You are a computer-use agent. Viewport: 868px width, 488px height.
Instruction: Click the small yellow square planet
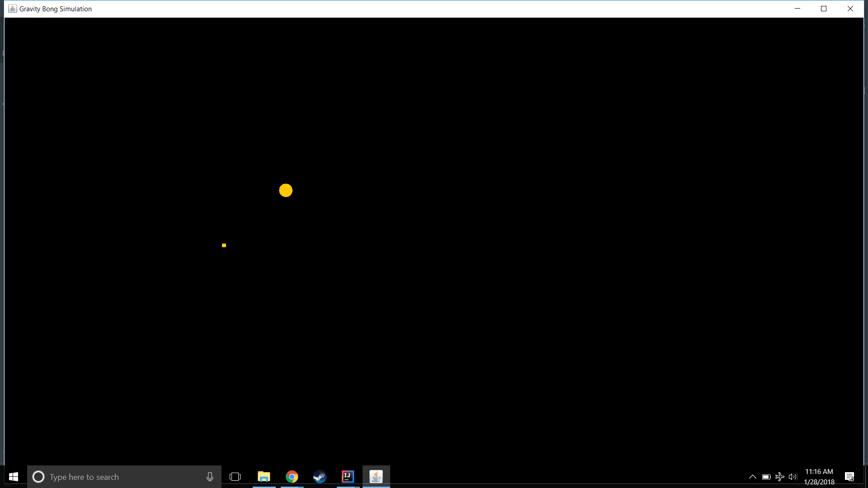click(x=224, y=245)
